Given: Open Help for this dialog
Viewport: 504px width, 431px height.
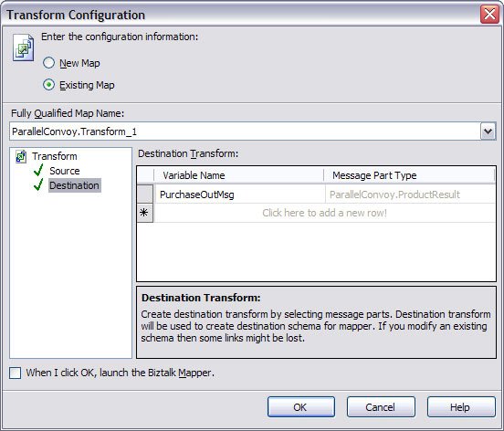Looking at the screenshot, I should coord(461,407).
